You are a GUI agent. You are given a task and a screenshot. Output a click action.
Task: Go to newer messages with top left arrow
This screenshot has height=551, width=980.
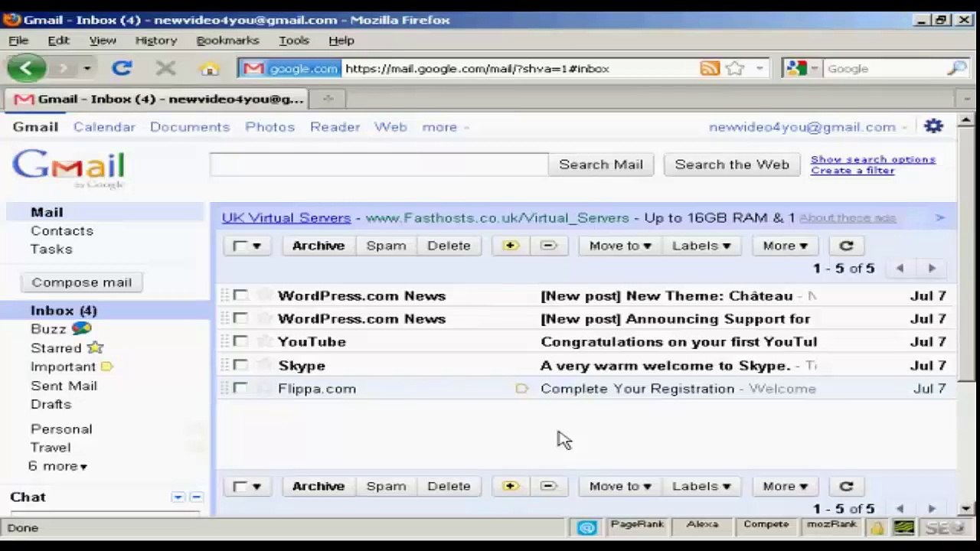tap(900, 268)
